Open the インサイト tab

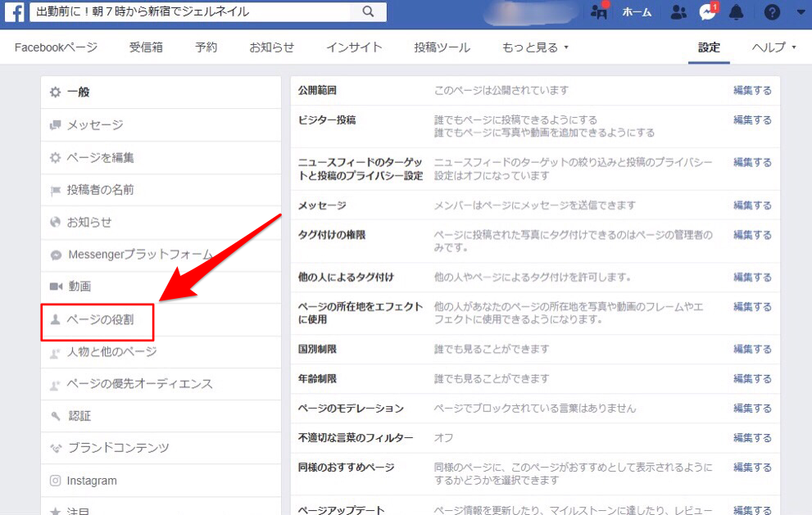pos(354,47)
